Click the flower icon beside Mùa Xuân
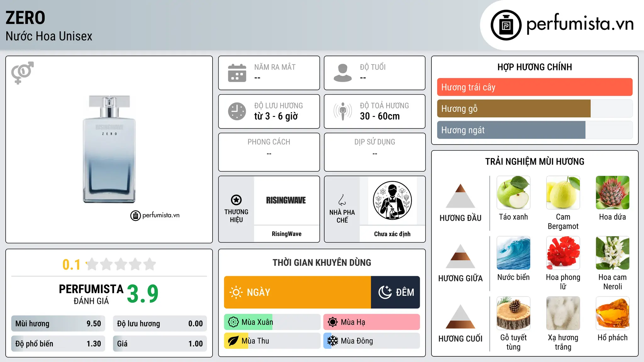 coord(233,322)
